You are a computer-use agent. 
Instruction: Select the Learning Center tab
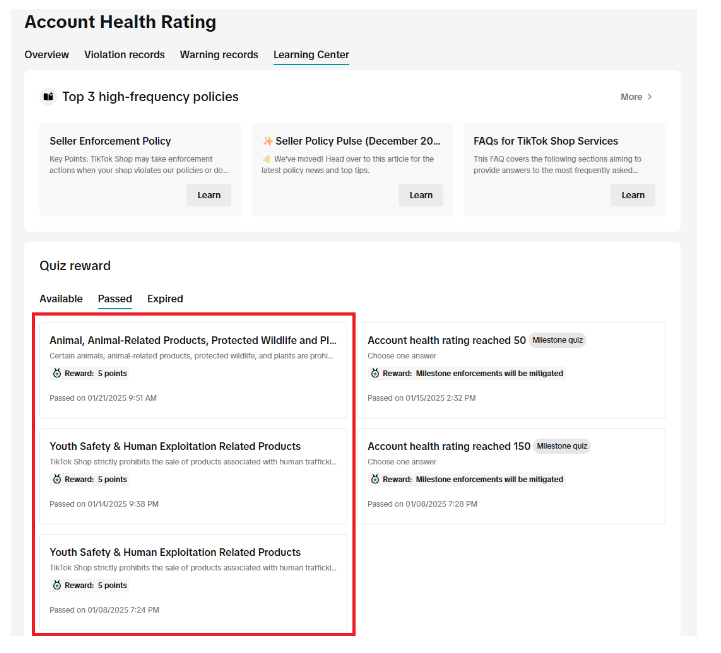pos(311,55)
